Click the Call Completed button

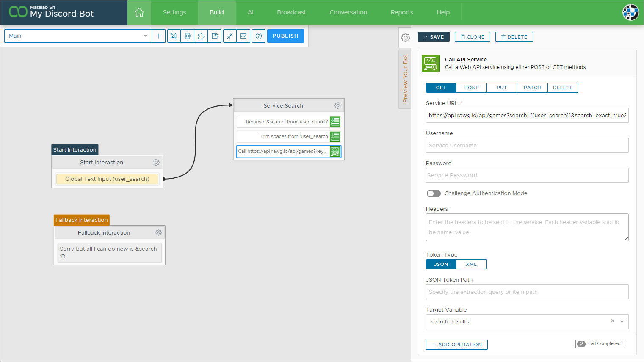[x=601, y=344]
